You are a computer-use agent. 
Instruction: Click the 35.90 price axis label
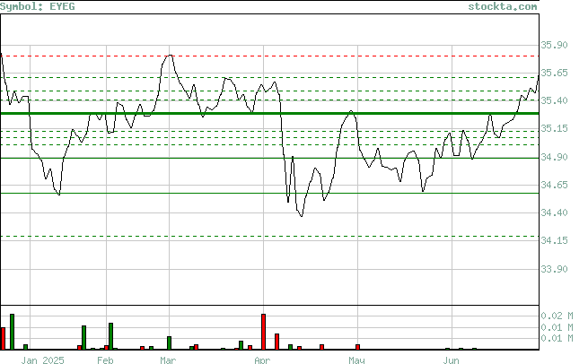554,45
